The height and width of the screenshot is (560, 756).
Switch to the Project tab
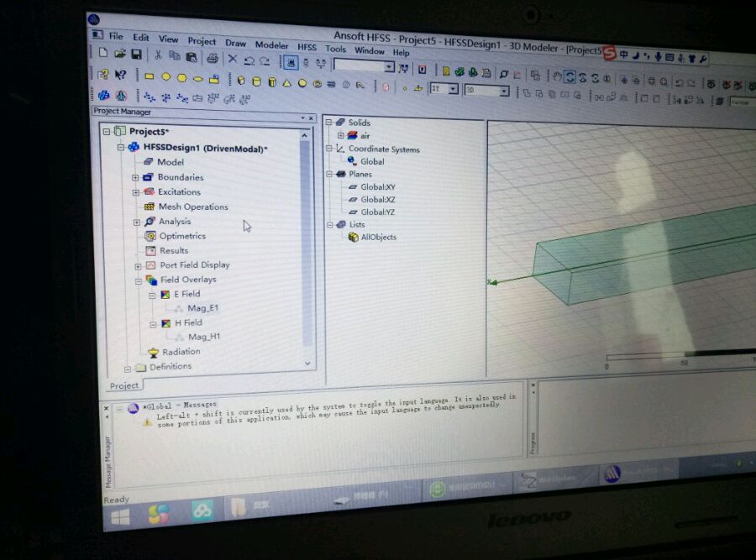click(x=124, y=385)
